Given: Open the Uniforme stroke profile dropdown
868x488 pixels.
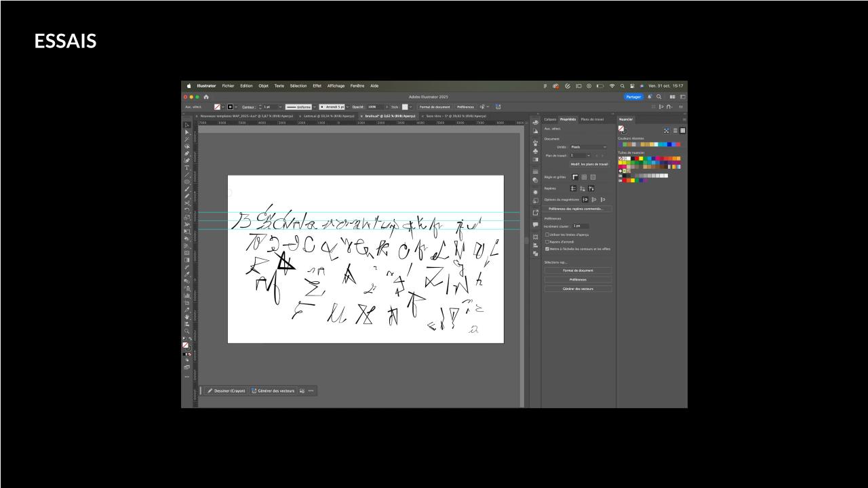Looking at the screenshot, I should 315,106.
